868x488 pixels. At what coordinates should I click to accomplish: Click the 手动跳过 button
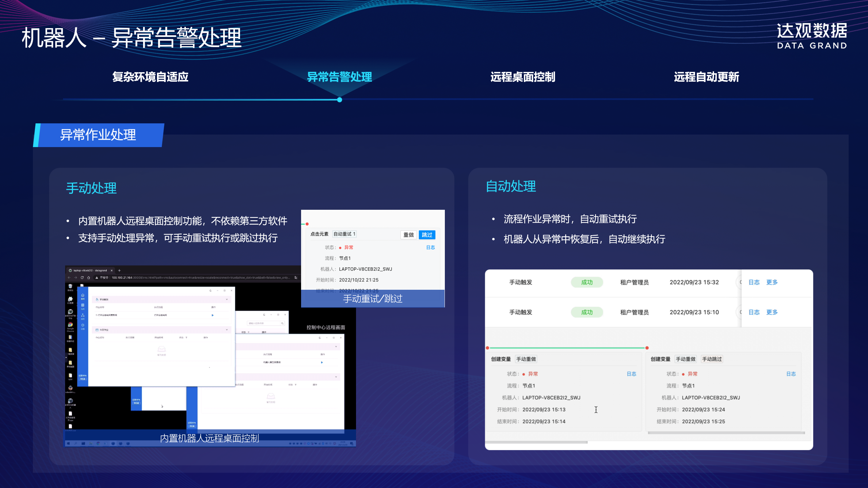(x=712, y=359)
